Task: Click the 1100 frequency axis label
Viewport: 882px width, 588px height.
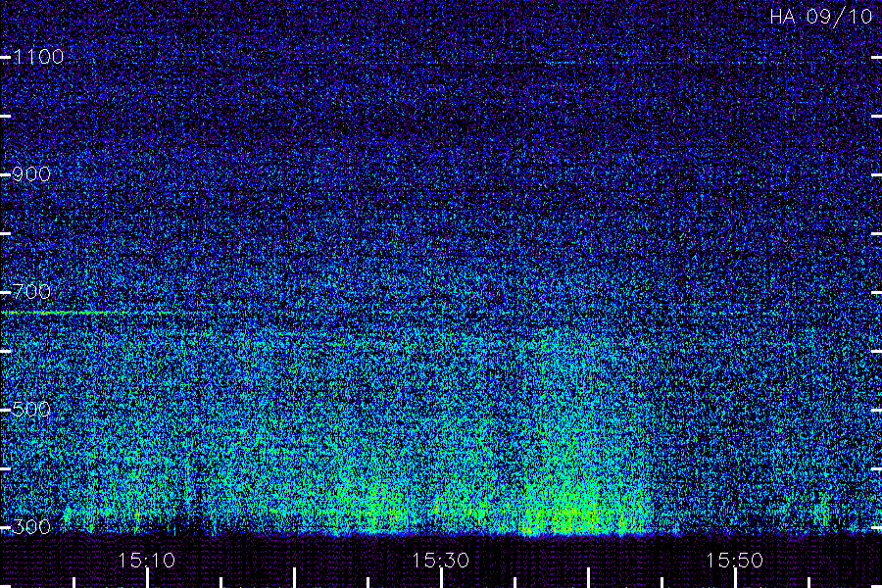Action: click(39, 57)
